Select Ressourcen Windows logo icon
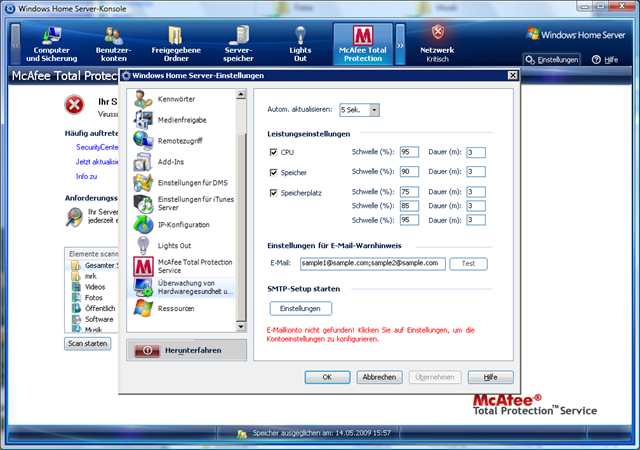The width and height of the screenshot is (640, 450). (143, 308)
